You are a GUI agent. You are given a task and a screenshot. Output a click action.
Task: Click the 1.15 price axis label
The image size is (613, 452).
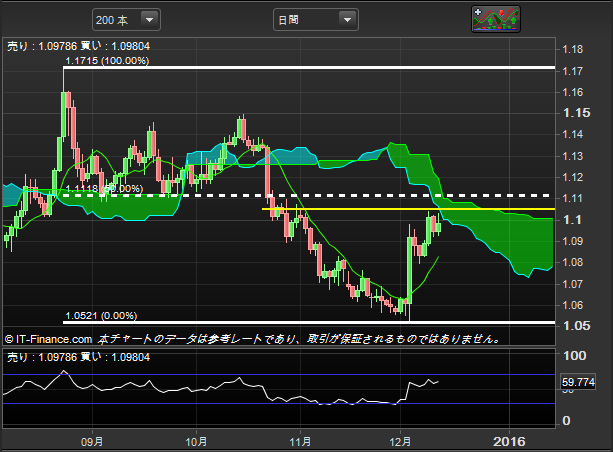(576, 113)
